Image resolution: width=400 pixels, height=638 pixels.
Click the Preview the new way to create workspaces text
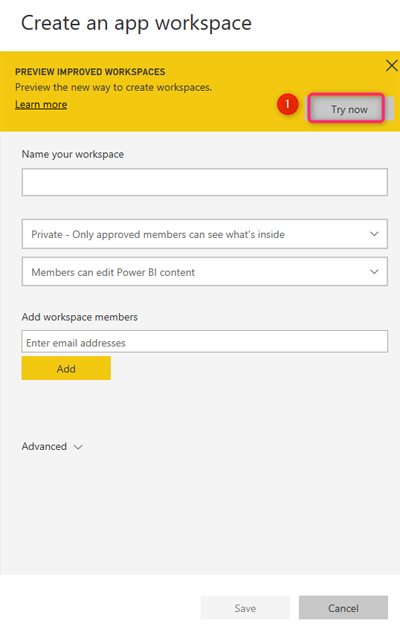tap(114, 87)
